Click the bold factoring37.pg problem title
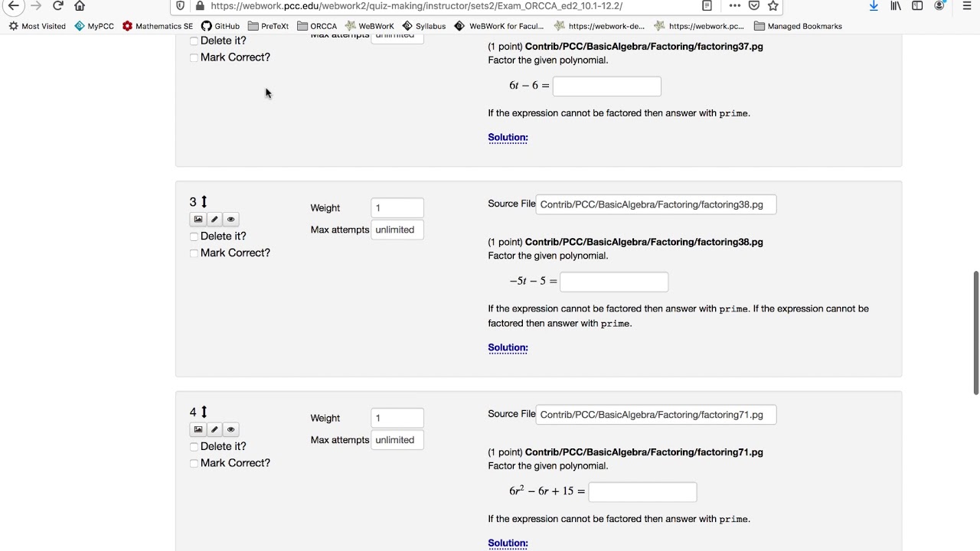This screenshot has width=980, height=551. (644, 47)
